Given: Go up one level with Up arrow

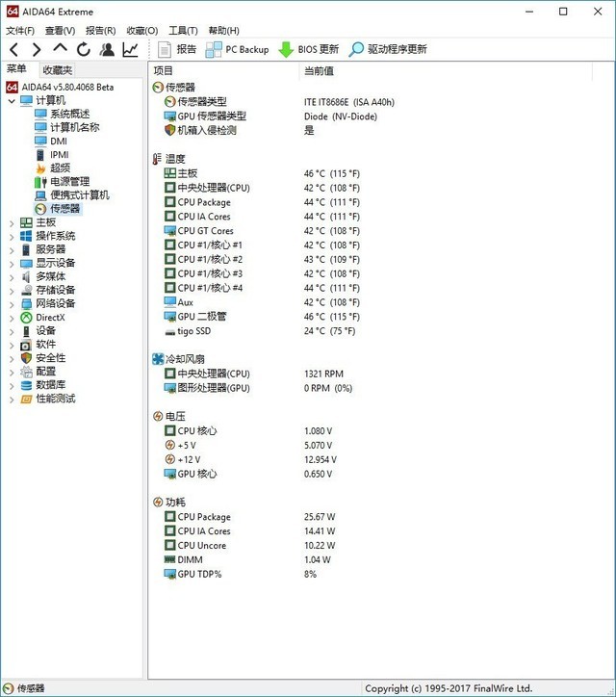Looking at the screenshot, I should point(60,48).
